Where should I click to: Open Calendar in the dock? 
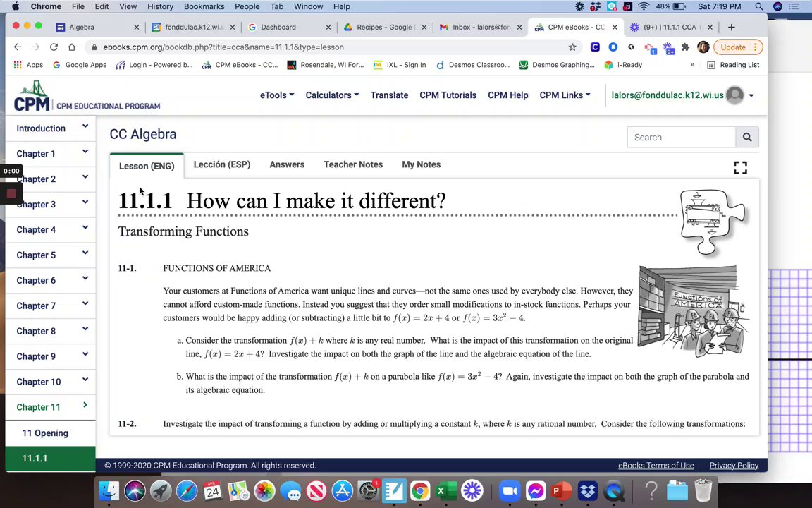tap(212, 490)
